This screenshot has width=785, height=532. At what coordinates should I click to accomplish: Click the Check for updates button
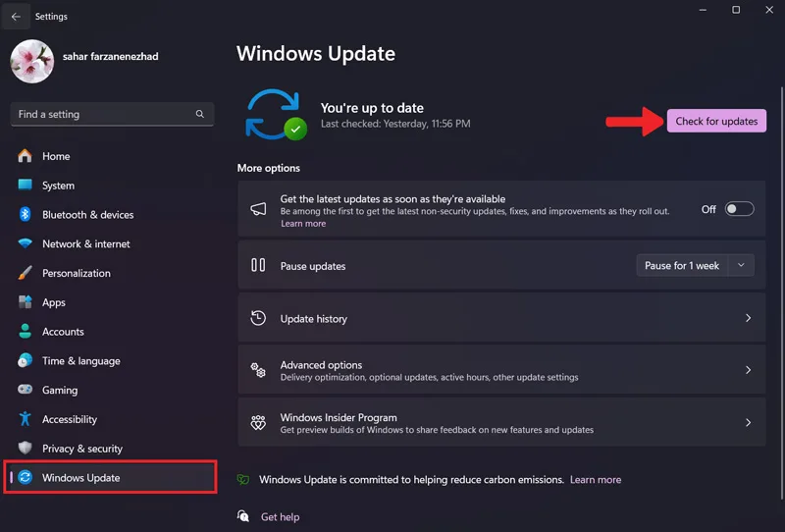click(716, 122)
